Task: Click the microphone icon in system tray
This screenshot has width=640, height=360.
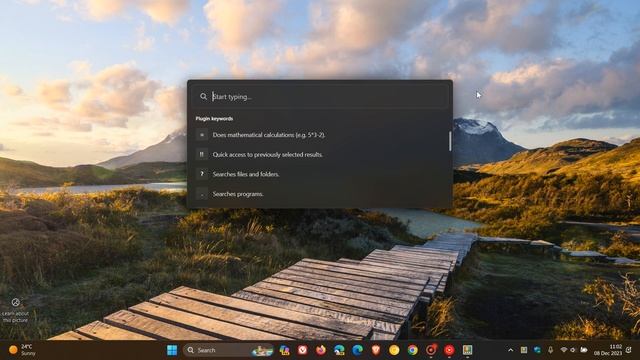Action: [551, 350]
